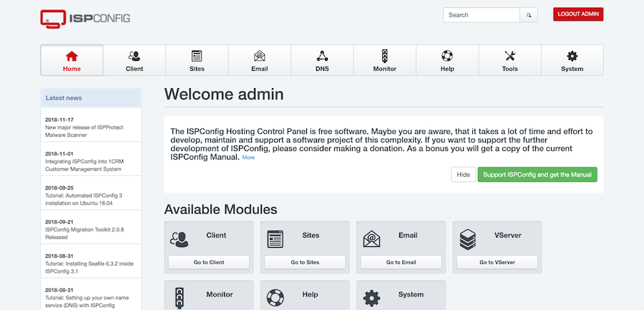This screenshot has height=310, width=644.
Task: Click the 2018-09-25 news date
Action: tap(59, 188)
